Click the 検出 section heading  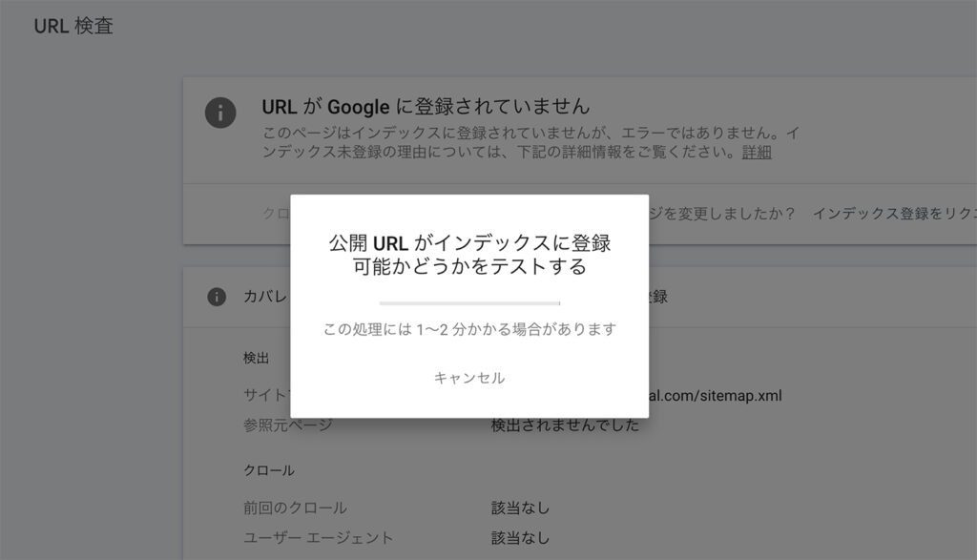click(x=256, y=358)
